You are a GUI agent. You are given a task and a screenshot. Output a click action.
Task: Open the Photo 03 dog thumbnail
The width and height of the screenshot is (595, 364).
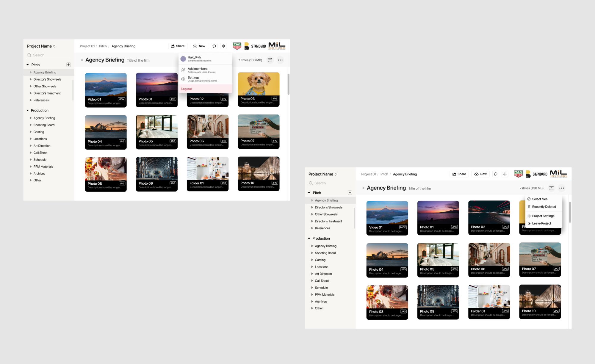click(259, 84)
